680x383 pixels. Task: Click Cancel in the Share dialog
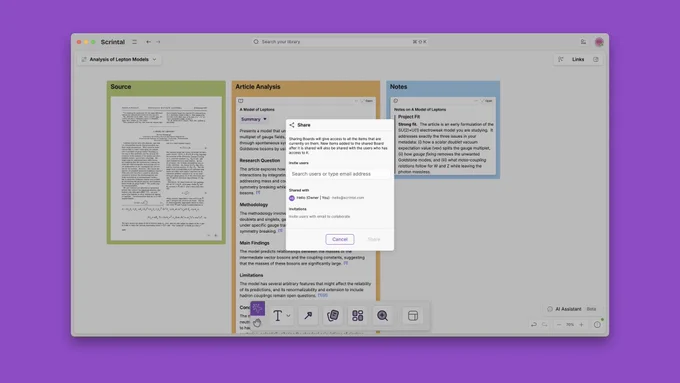340,239
